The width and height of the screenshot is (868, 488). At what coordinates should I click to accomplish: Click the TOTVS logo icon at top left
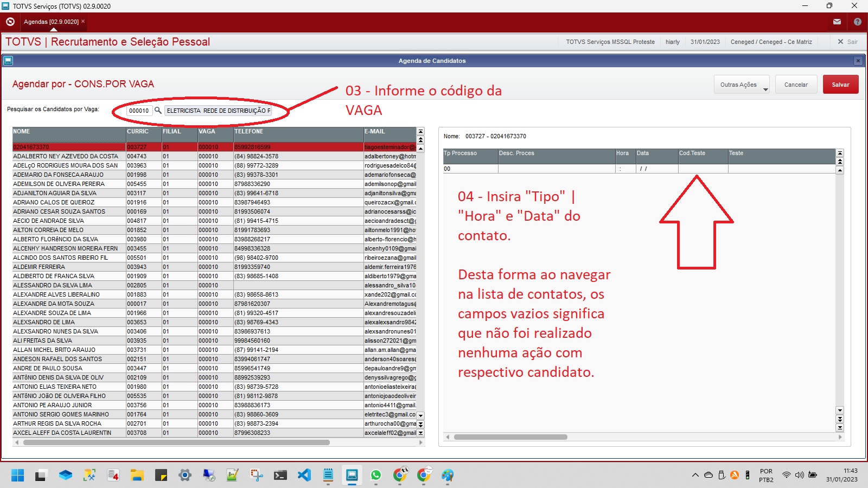[x=10, y=22]
